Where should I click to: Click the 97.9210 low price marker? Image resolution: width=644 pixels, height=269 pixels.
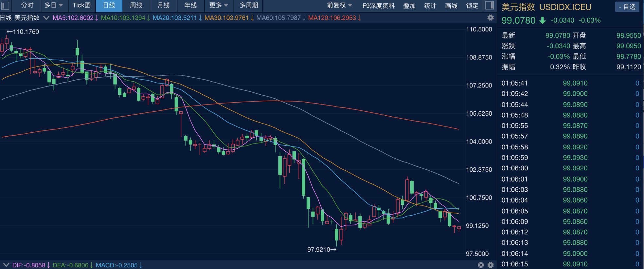click(322, 250)
